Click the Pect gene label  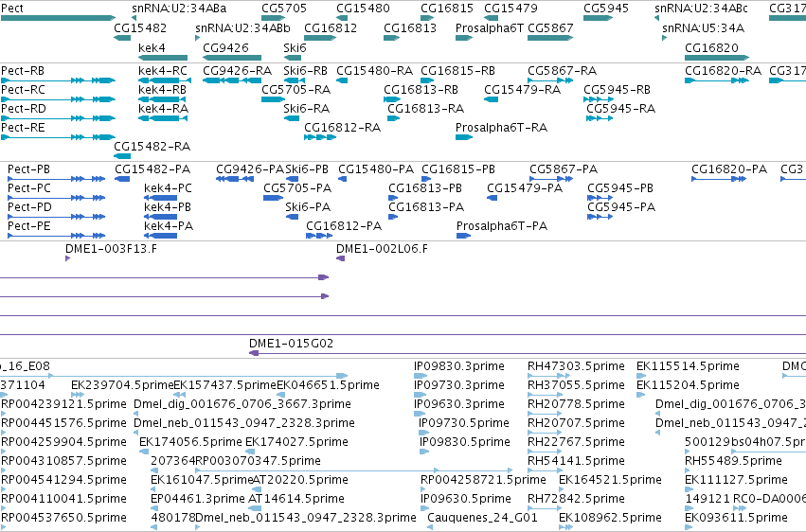12,9
